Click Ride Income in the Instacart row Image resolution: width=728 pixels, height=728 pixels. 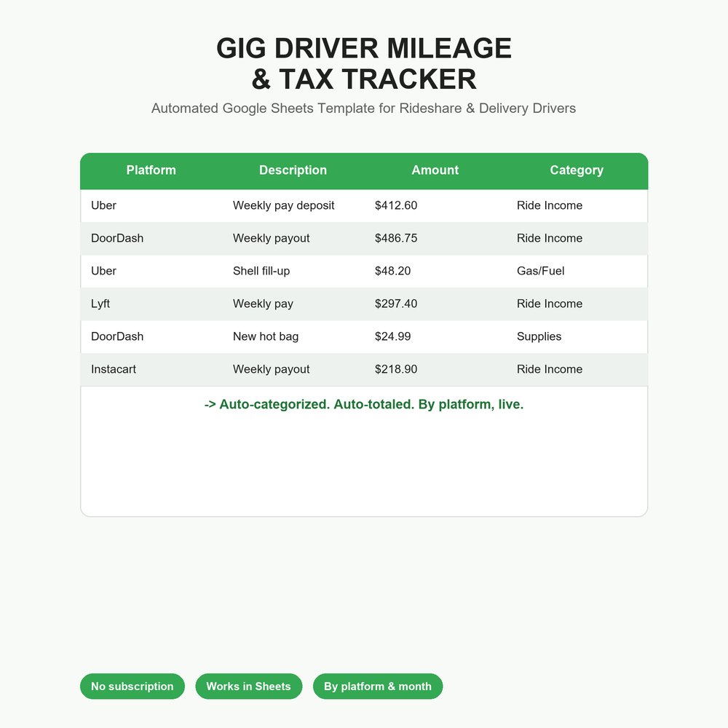click(550, 370)
